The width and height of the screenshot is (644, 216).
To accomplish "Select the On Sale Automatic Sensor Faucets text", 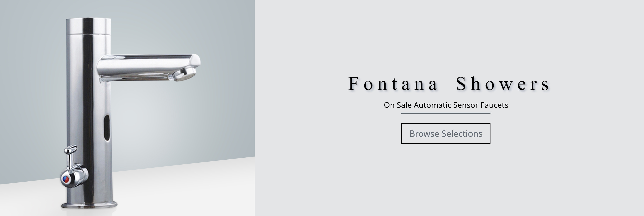I will coord(446,105).
